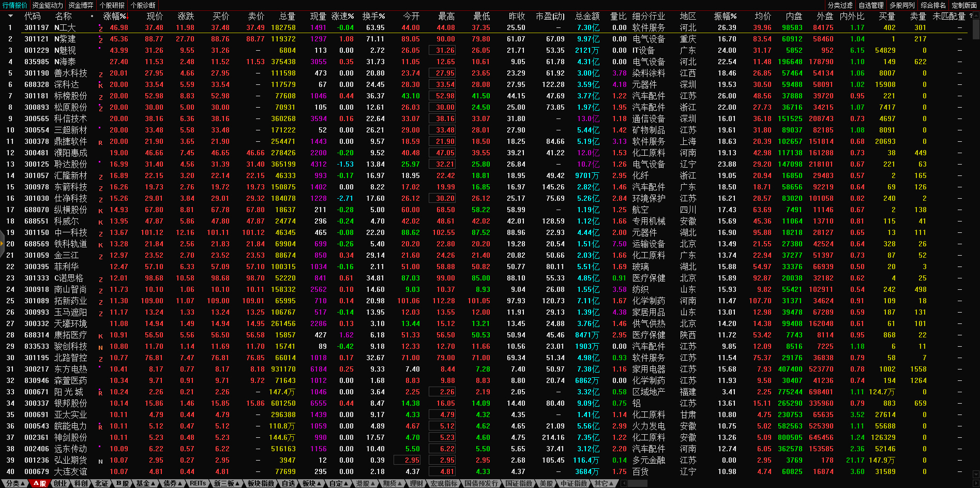Expand the 板块 bottom tab menu
The image size is (980, 488).
click(311, 483)
